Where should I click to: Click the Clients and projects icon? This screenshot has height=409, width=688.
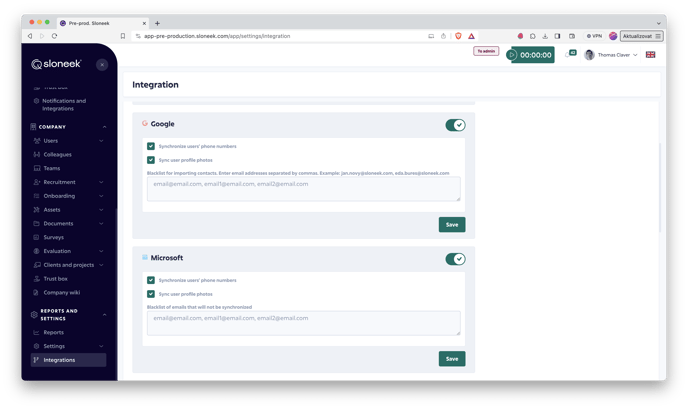pyautogui.click(x=37, y=265)
